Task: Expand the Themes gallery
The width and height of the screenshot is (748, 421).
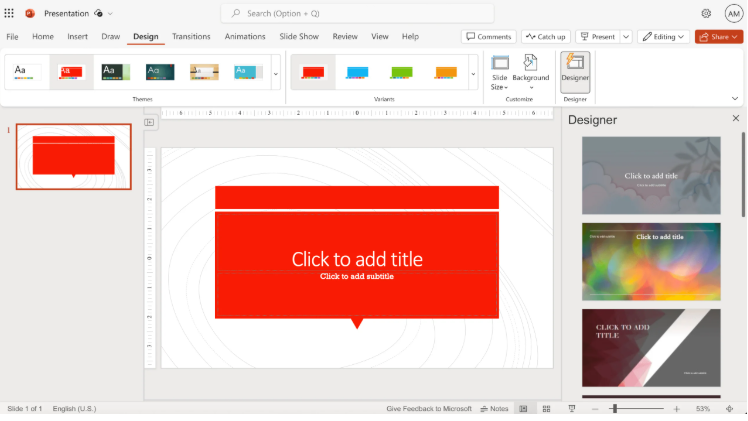Action: point(276,74)
